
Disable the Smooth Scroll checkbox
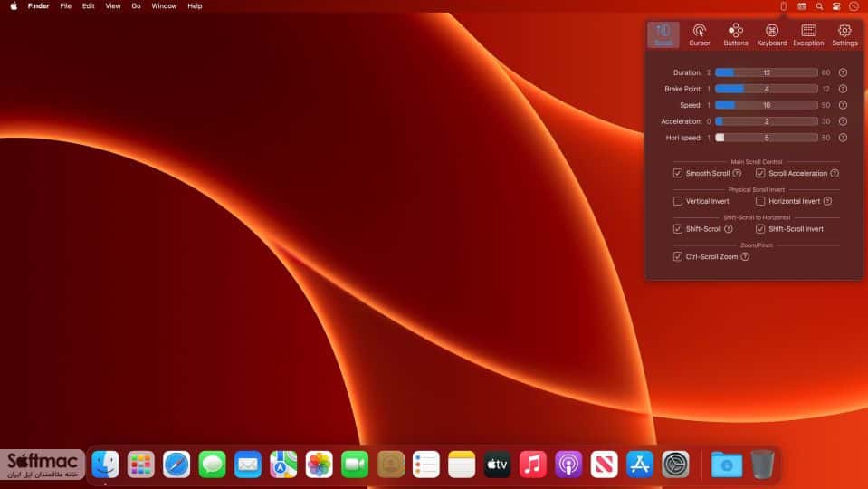coord(678,173)
